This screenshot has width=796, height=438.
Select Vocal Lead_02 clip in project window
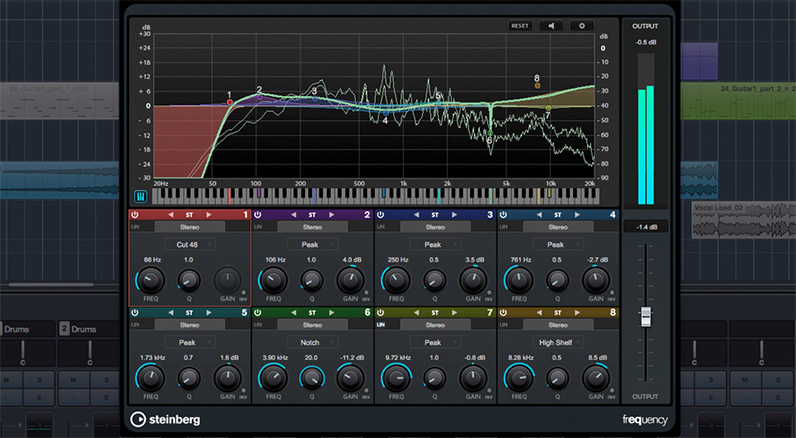coord(744,220)
